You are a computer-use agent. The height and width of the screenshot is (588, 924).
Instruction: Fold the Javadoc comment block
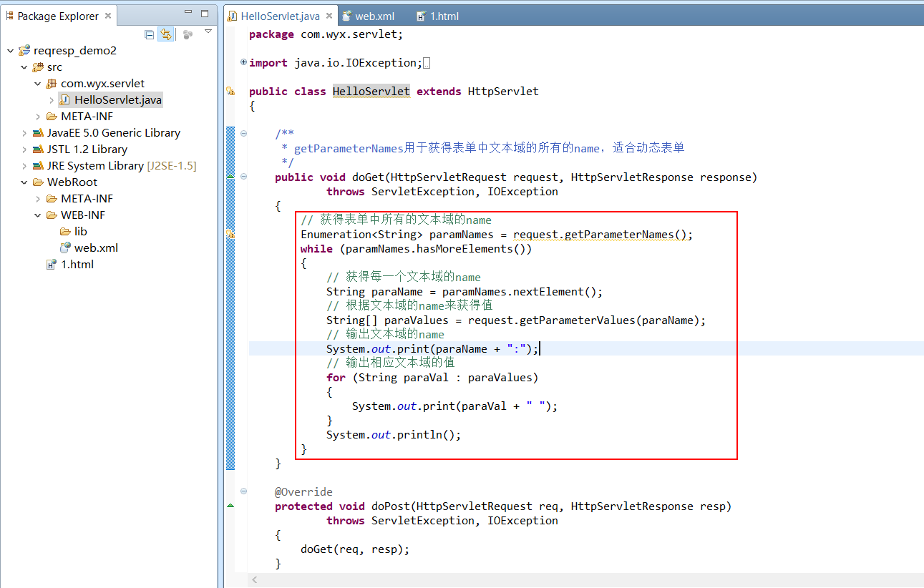click(x=244, y=134)
